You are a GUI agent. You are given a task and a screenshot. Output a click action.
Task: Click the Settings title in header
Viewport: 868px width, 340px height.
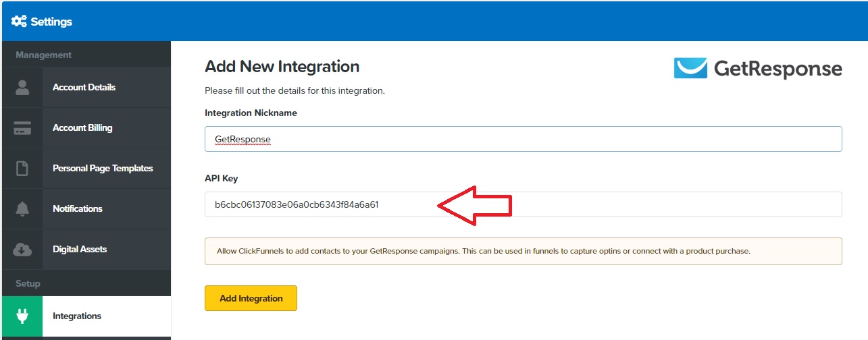(x=51, y=22)
